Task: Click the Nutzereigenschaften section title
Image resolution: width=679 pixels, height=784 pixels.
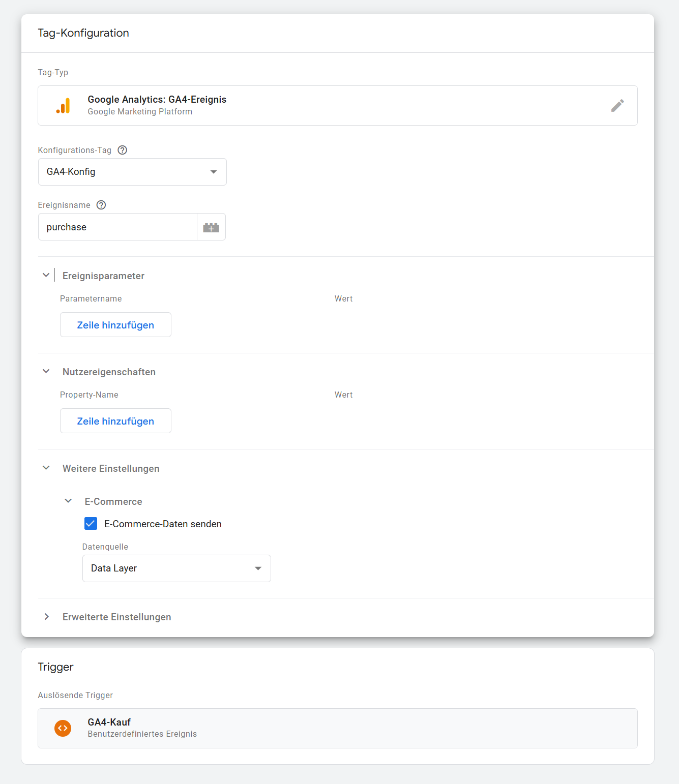Action: [x=109, y=372]
